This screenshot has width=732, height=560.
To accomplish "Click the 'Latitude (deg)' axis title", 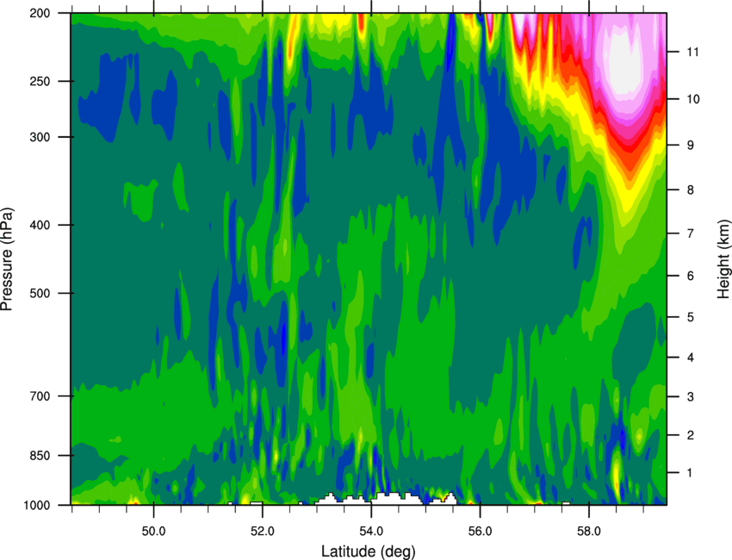I will pyautogui.click(x=368, y=551).
